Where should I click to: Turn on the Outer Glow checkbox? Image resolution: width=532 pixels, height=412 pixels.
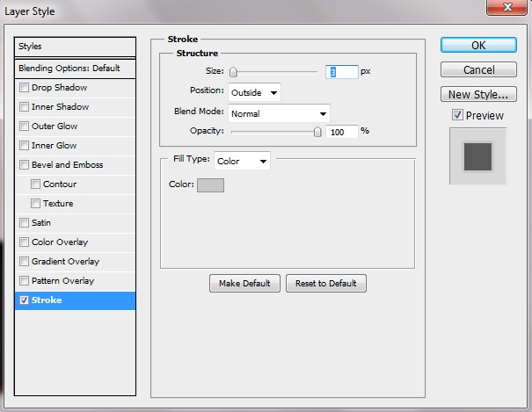24,126
